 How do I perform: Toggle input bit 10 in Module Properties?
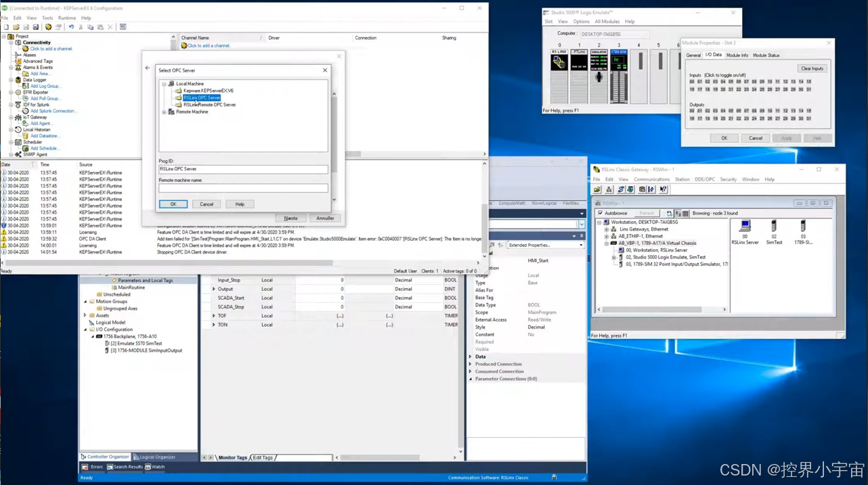click(770, 82)
